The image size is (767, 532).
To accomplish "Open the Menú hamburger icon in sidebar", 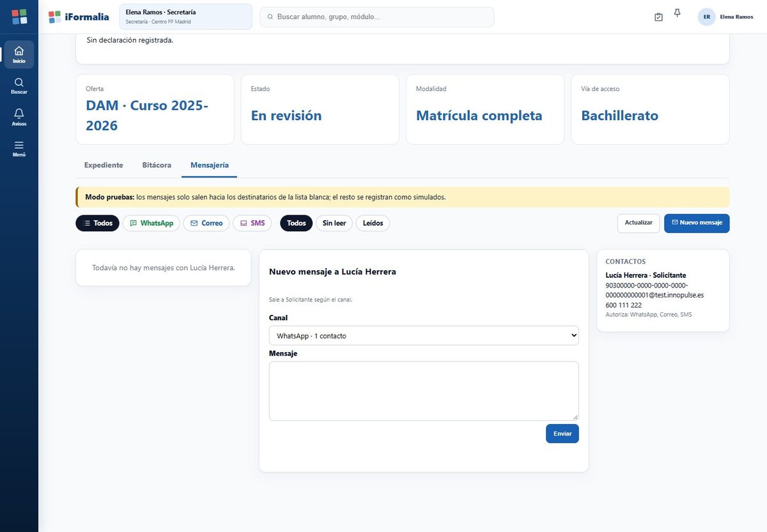I will (x=19, y=148).
